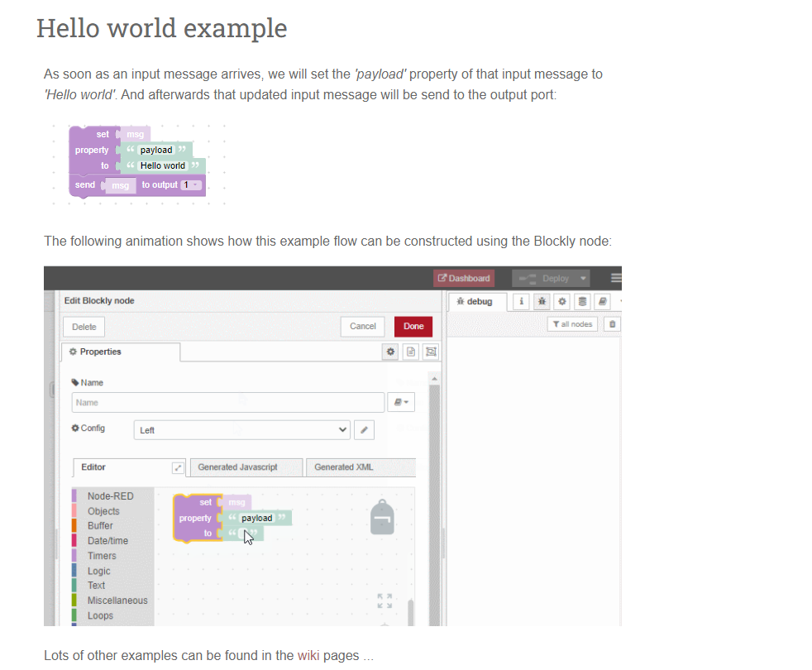The width and height of the screenshot is (812, 670).
Task: Open the Blockly backpack icon
Action: 382,517
